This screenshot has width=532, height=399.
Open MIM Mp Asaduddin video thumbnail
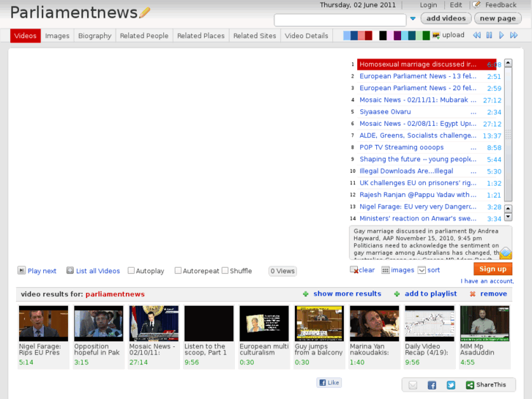click(485, 323)
